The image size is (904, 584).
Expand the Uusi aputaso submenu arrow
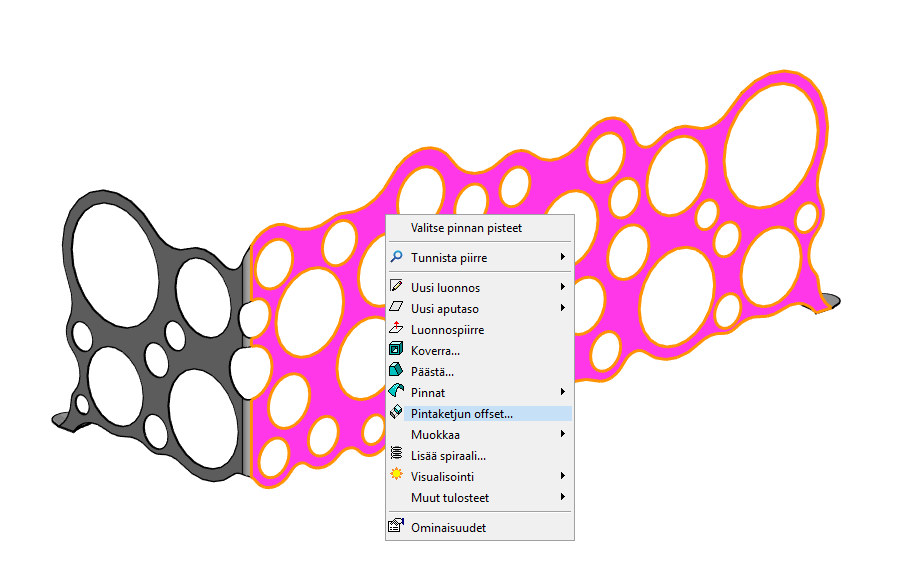pos(563,308)
